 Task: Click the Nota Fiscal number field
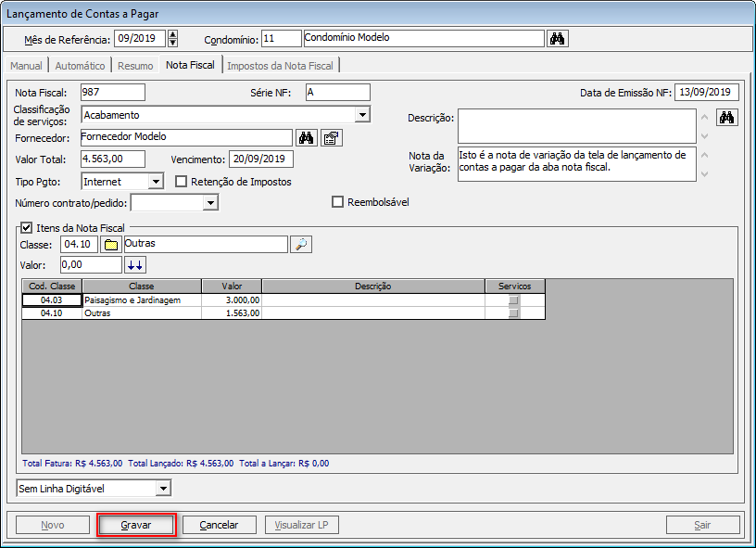[x=113, y=92]
